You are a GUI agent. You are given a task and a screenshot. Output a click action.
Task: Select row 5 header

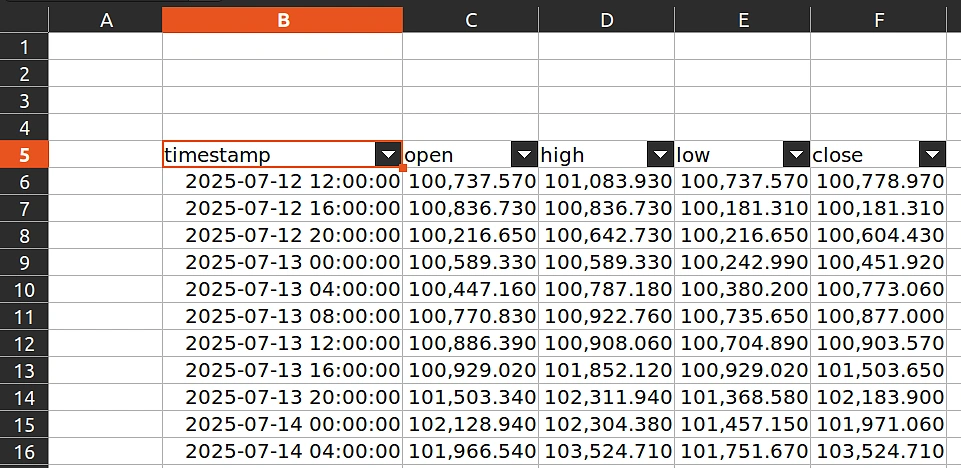click(x=25, y=154)
